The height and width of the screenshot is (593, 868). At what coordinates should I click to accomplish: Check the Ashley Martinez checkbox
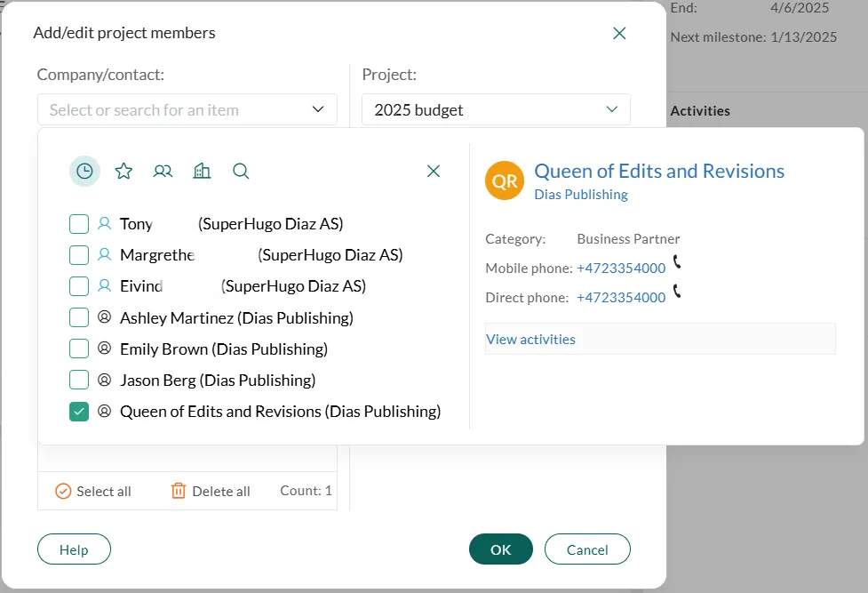pyautogui.click(x=79, y=317)
